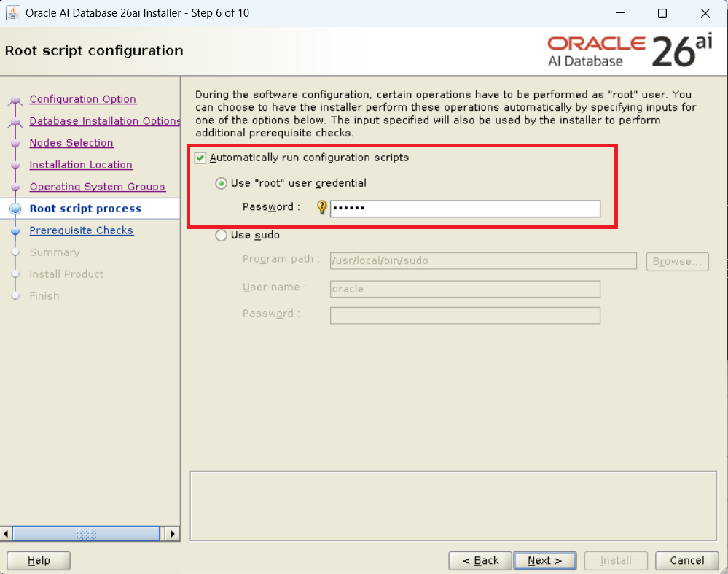Uncheck Automatically run configuration scripts
The image size is (728, 574).
[x=200, y=158]
